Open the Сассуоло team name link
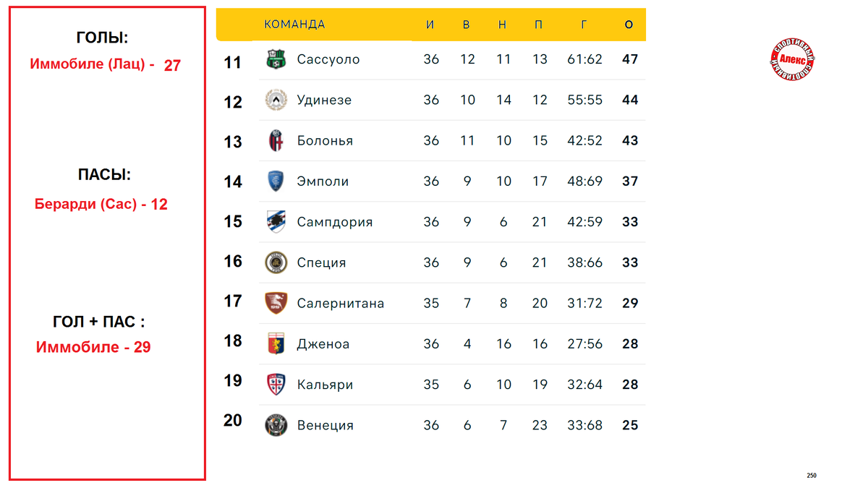 [x=328, y=59]
